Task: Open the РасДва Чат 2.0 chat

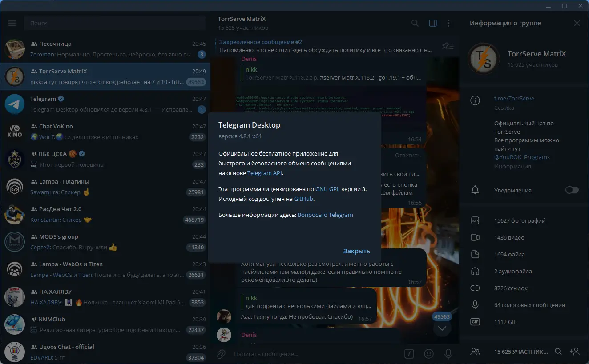Action: pyautogui.click(x=105, y=214)
